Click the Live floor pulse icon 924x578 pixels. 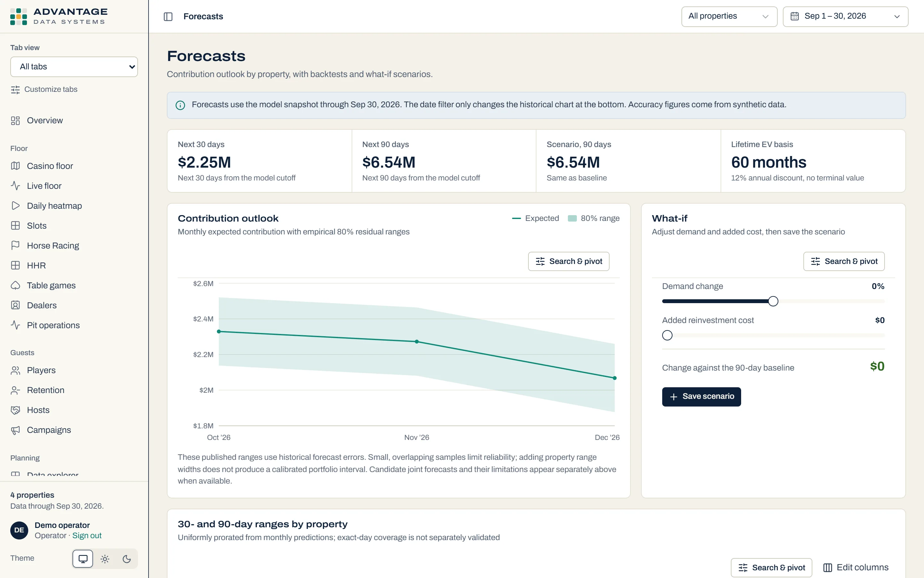(15, 186)
